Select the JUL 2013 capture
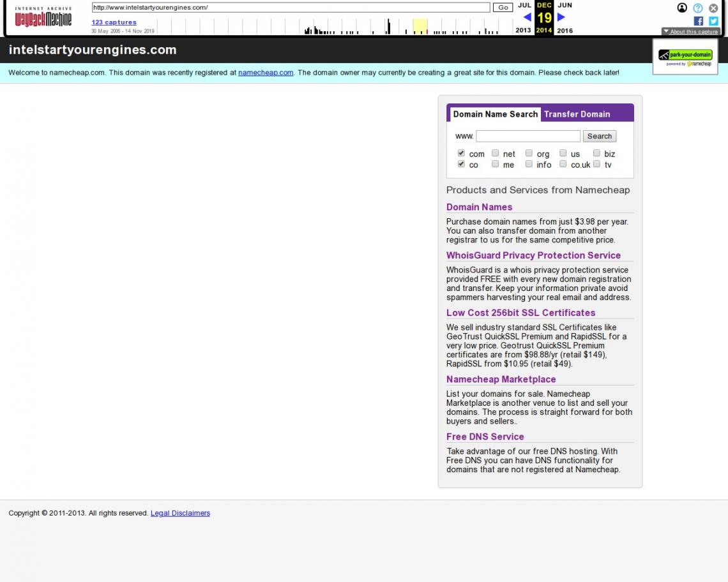This screenshot has width=728, height=582. point(524,18)
